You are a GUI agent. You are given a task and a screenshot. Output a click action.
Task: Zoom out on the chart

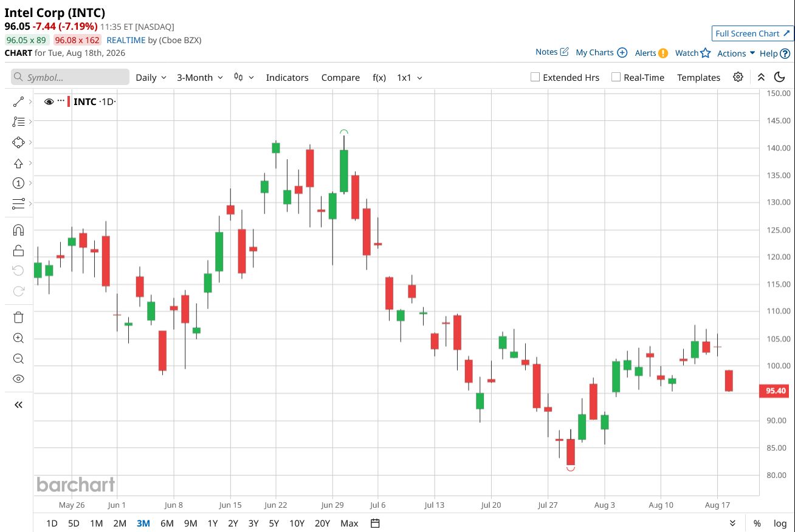pyautogui.click(x=18, y=358)
